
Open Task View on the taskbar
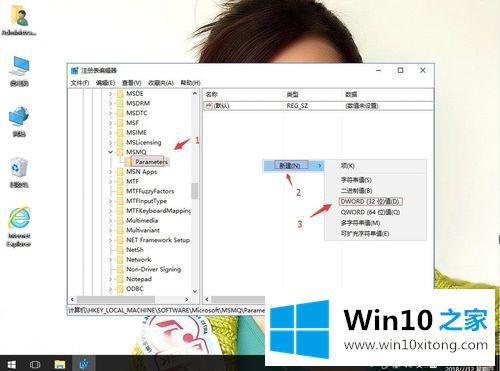(35, 364)
